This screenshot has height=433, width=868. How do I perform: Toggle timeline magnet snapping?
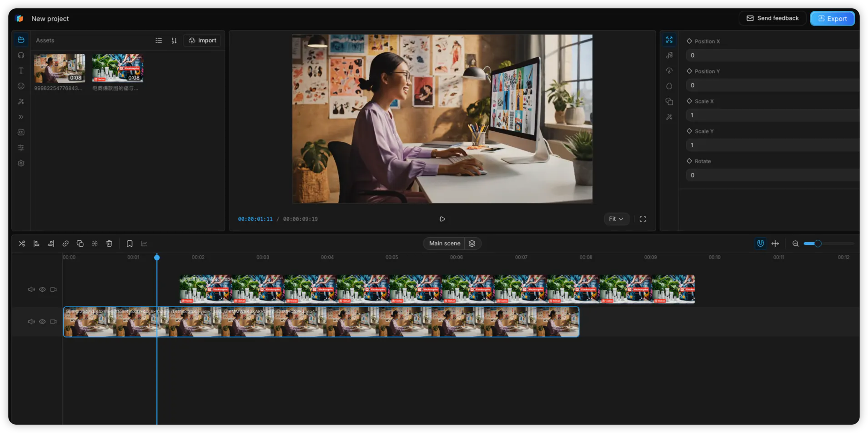pos(760,244)
